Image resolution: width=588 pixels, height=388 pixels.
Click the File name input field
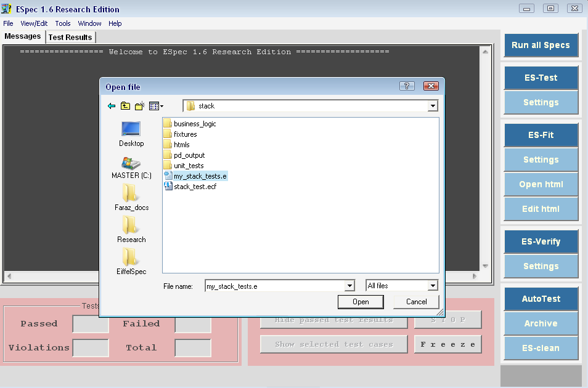click(275, 286)
